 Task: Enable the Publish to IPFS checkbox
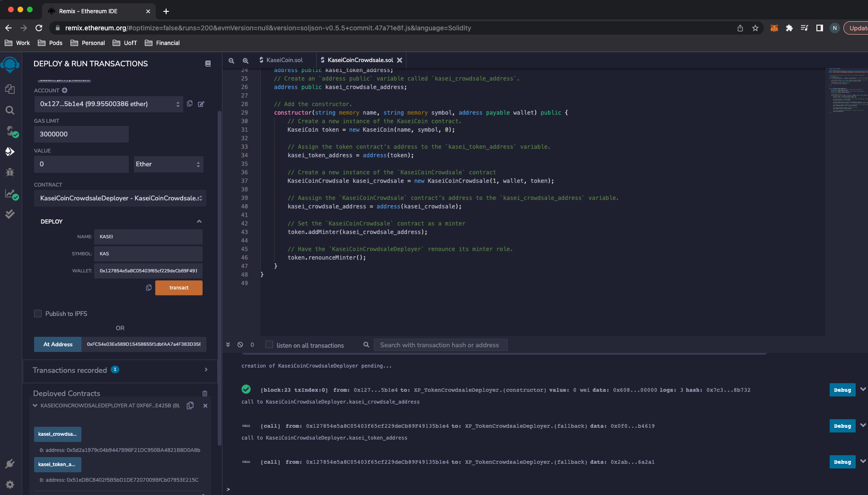pyautogui.click(x=38, y=314)
